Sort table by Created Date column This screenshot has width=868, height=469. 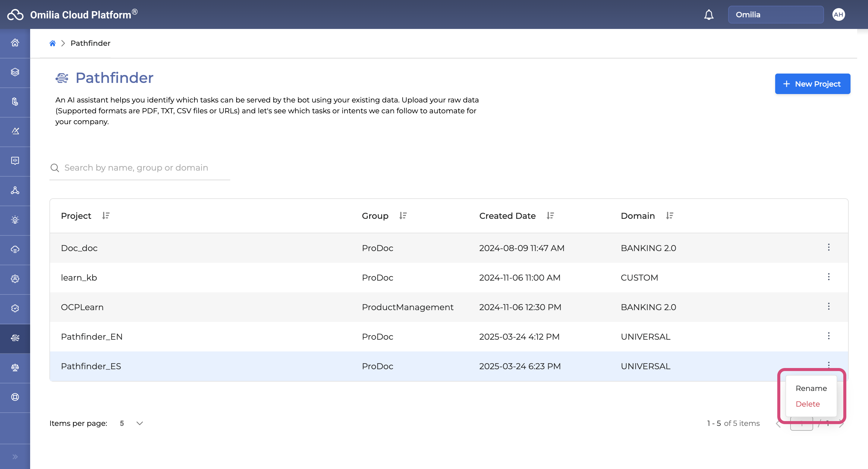pos(550,216)
